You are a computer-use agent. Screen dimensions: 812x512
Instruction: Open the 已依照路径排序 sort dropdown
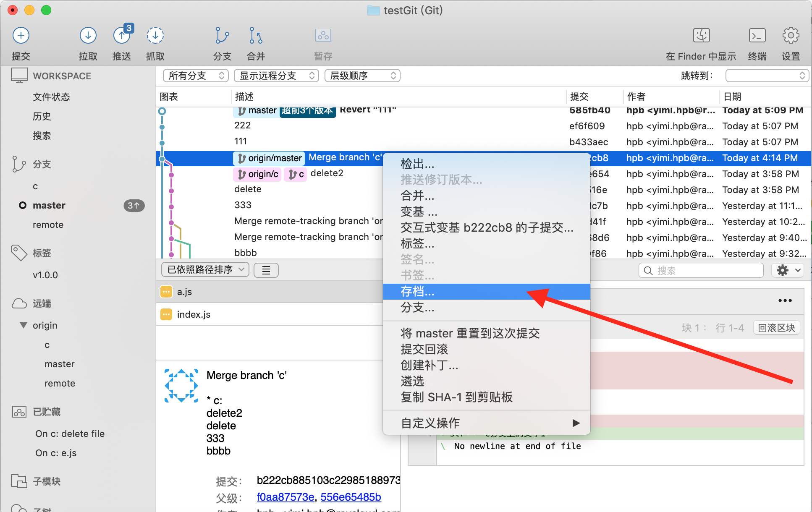pyautogui.click(x=205, y=270)
